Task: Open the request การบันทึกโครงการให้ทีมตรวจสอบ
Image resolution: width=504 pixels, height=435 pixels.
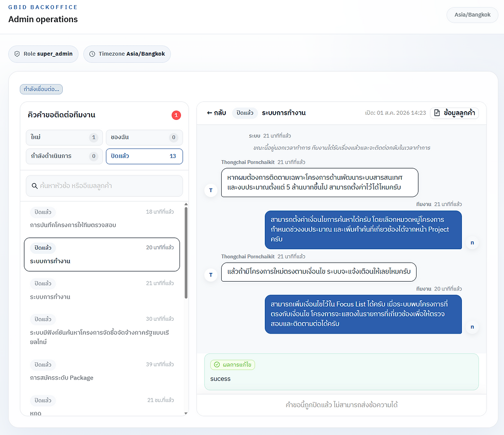Action: click(x=102, y=218)
